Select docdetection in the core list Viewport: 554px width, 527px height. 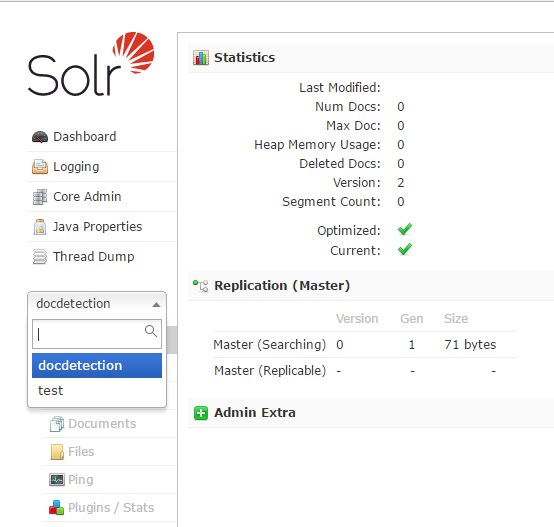97,366
